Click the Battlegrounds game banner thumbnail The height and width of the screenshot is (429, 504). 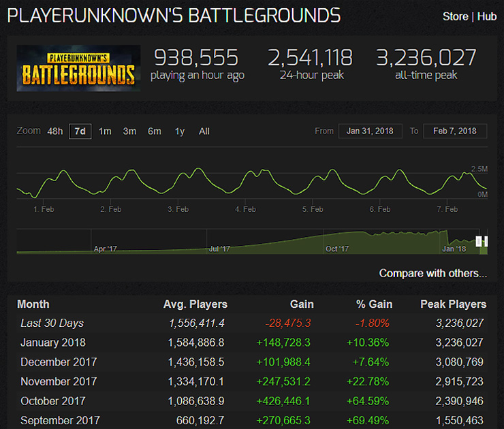point(78,68)
